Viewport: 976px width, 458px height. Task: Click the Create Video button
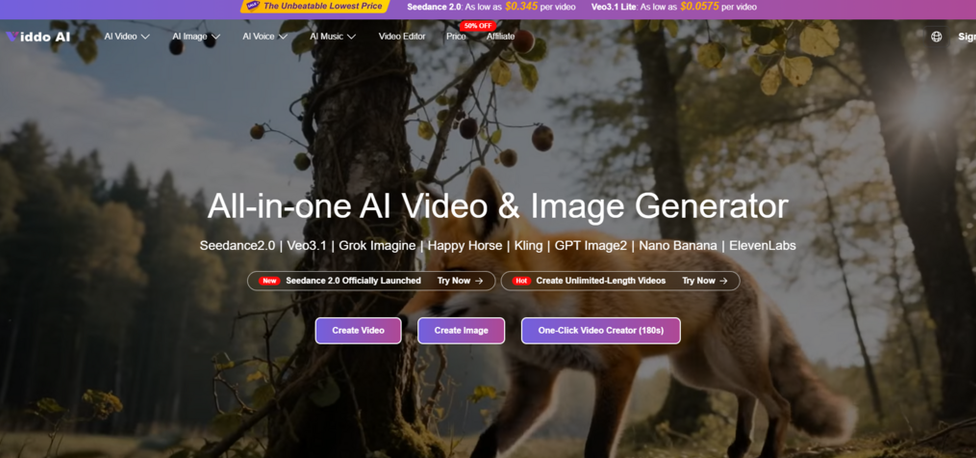pos(359,330)
